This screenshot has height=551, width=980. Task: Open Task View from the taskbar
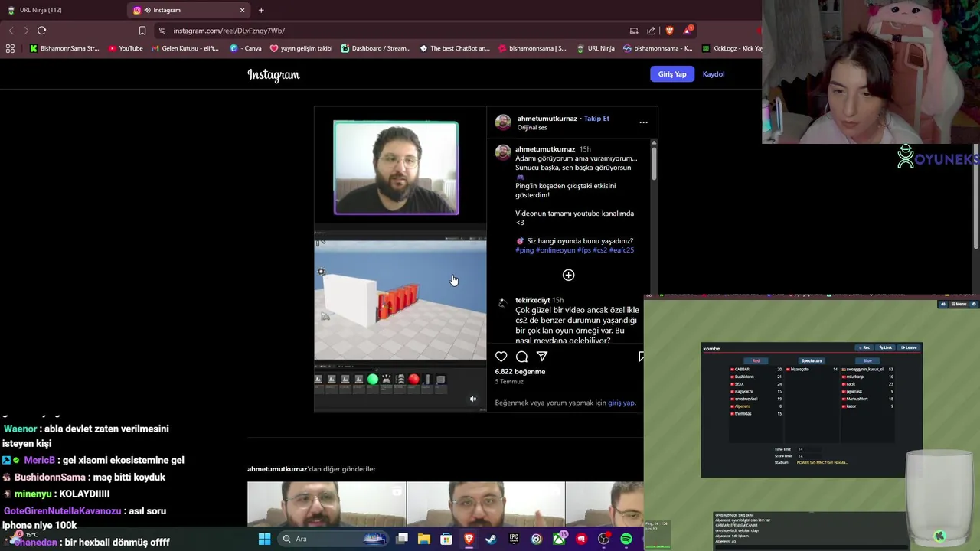(402, 539)
